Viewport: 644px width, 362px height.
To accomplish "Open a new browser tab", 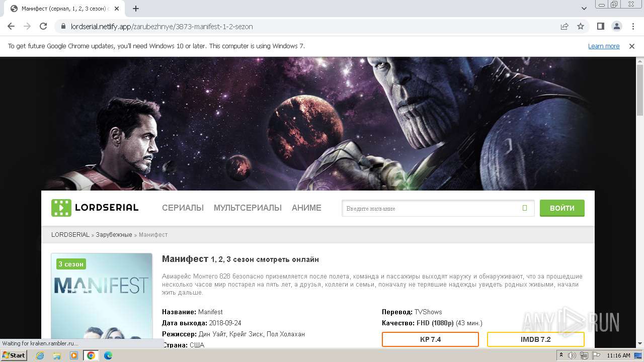I will (136, 9).
